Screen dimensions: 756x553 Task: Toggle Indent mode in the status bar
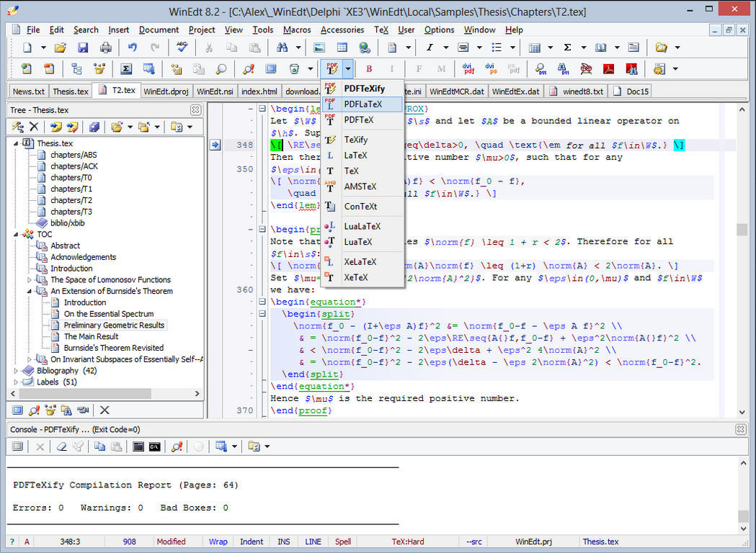252,541
